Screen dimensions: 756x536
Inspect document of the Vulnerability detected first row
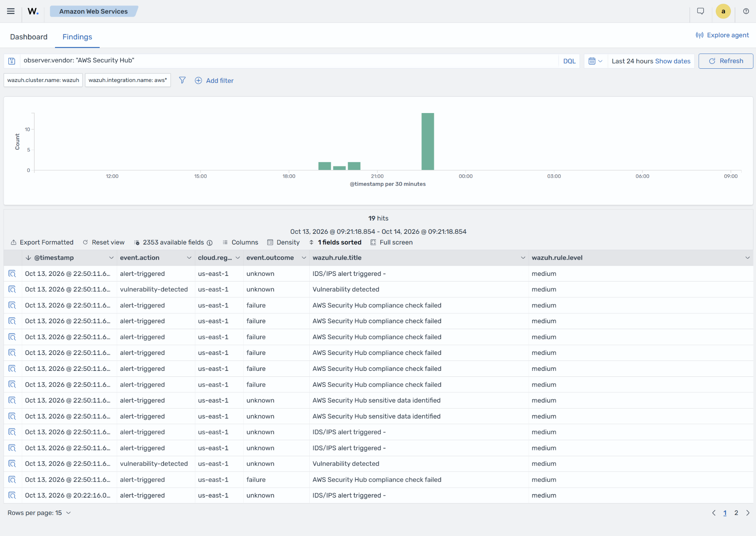[x=12, y=289]
